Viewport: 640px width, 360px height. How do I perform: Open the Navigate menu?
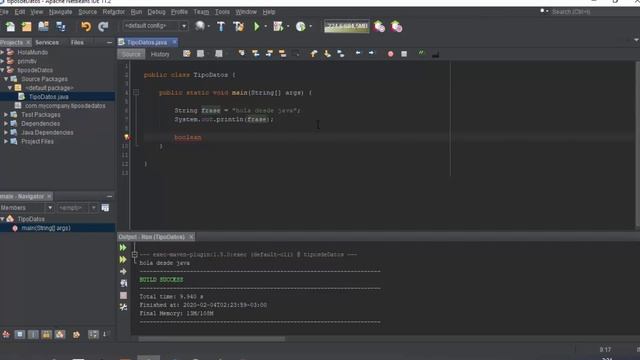[x=60, y=12]
